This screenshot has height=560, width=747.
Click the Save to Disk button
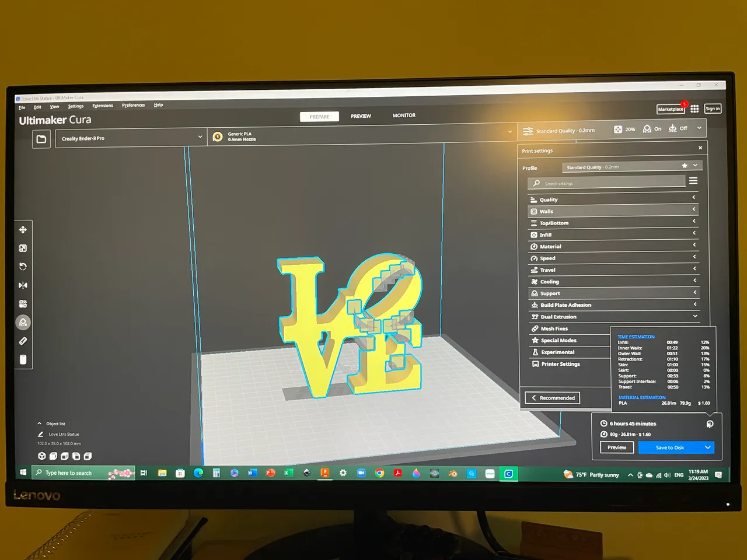670,447
